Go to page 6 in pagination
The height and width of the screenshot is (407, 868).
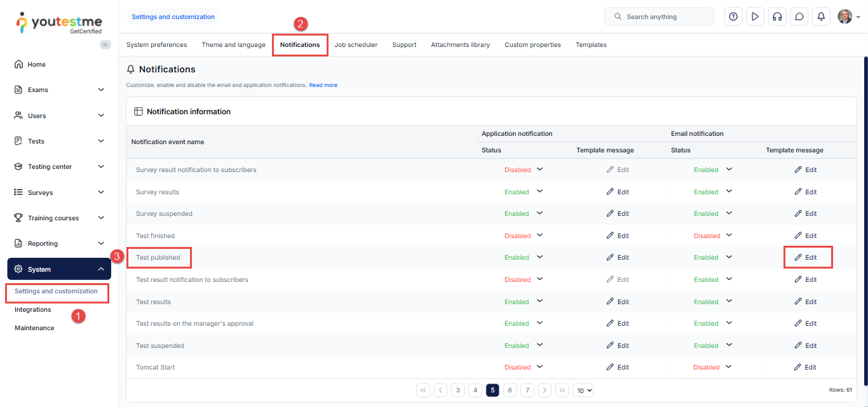tap(510, 390)
